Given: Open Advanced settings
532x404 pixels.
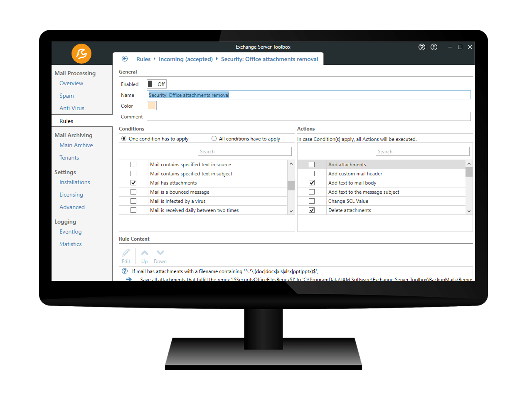Looking at the screenshot, I should pyautogui.click(x=72, y=207).
